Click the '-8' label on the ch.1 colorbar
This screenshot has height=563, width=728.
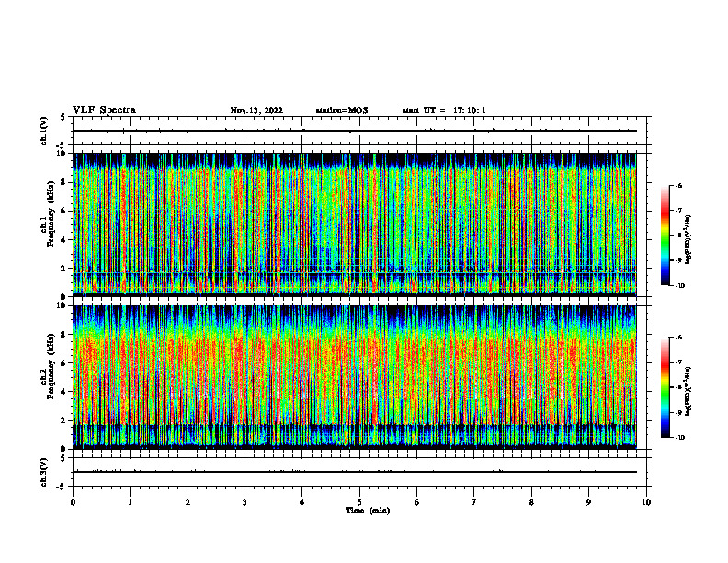(x=678, y=236)
